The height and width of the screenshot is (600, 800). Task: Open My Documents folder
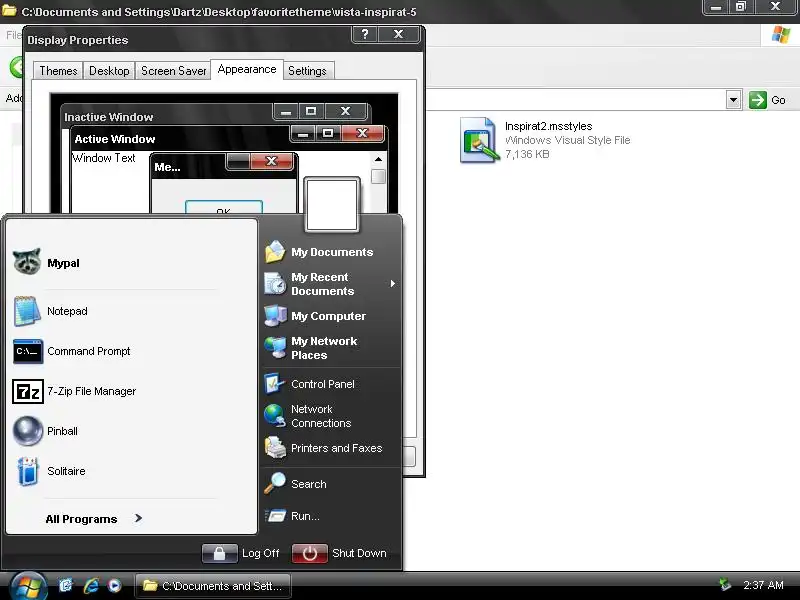319,252
